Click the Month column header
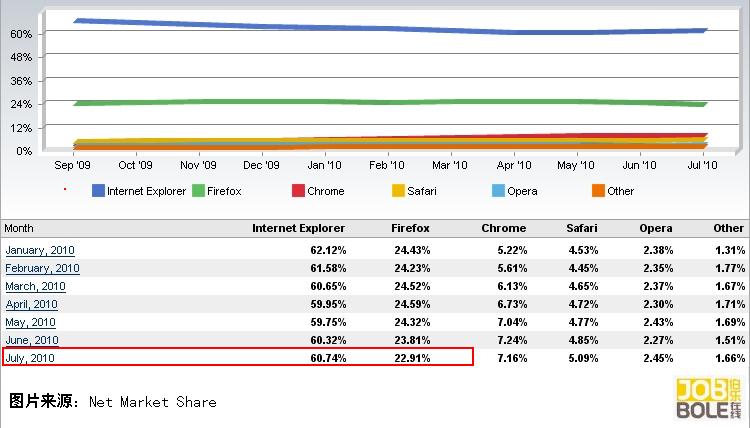 click(19, 228)
